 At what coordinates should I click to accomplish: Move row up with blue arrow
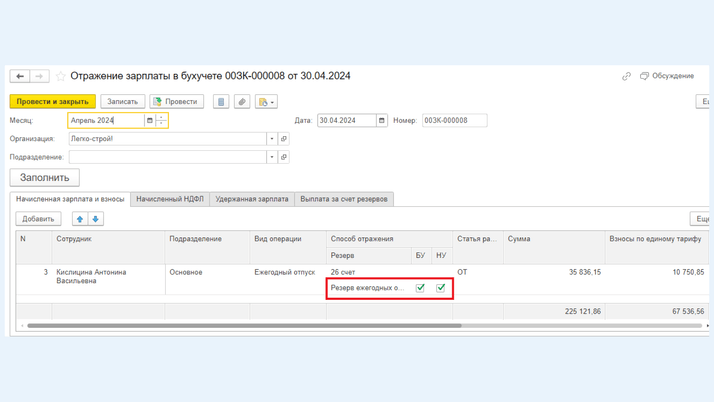click(80, 219)
